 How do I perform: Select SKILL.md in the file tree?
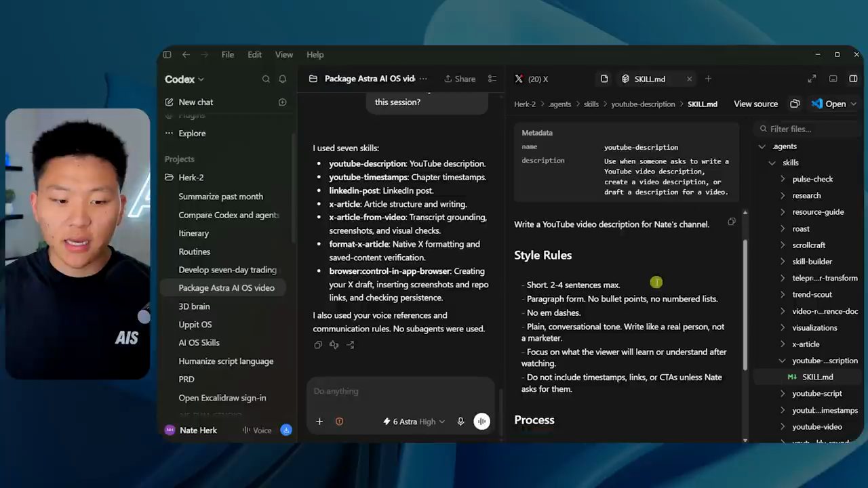click(817, 377)
